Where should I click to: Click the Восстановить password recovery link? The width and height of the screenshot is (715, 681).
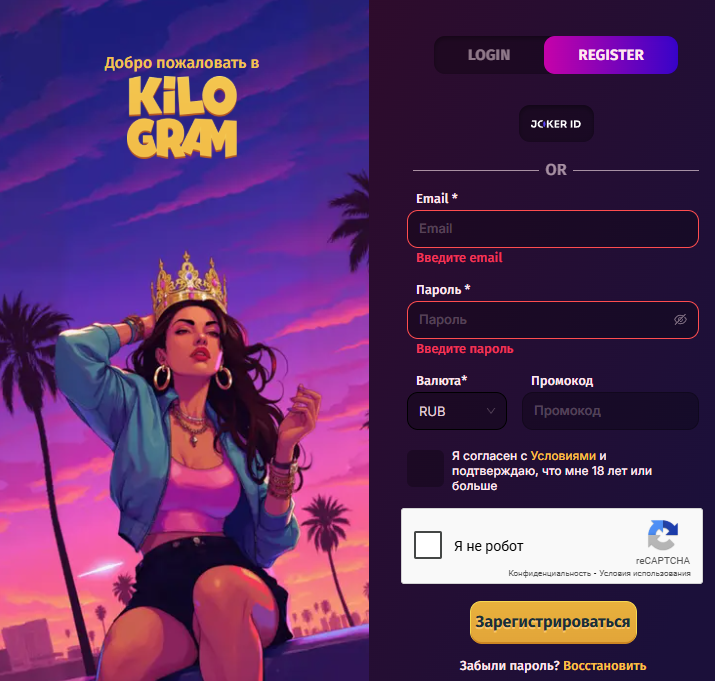tap(605, 666)
